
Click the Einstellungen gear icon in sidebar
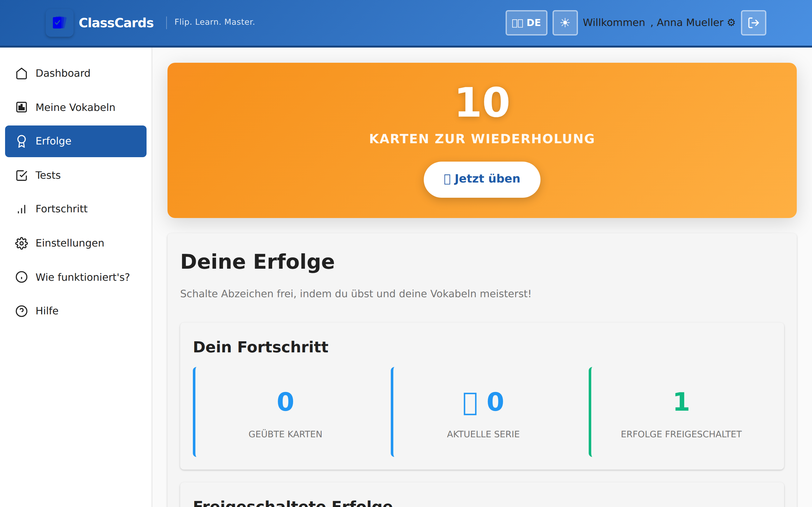(22, 243)
